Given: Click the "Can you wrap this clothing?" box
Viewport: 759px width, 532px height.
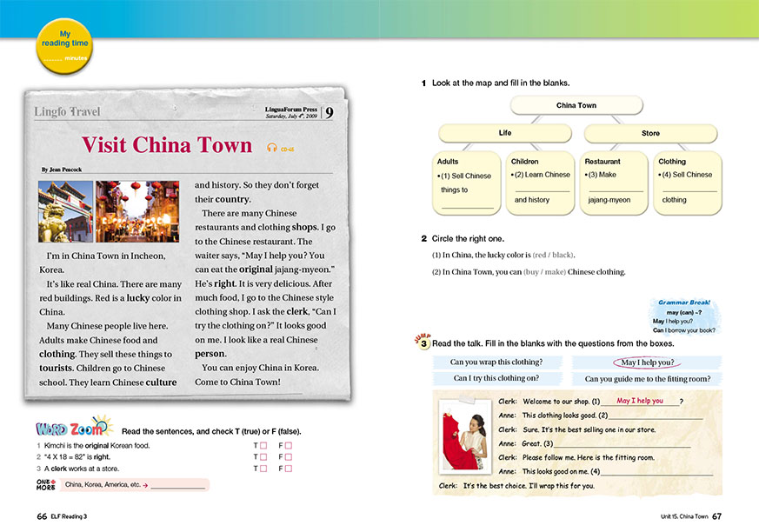Looking at the screenshot, I should (498, 362).
